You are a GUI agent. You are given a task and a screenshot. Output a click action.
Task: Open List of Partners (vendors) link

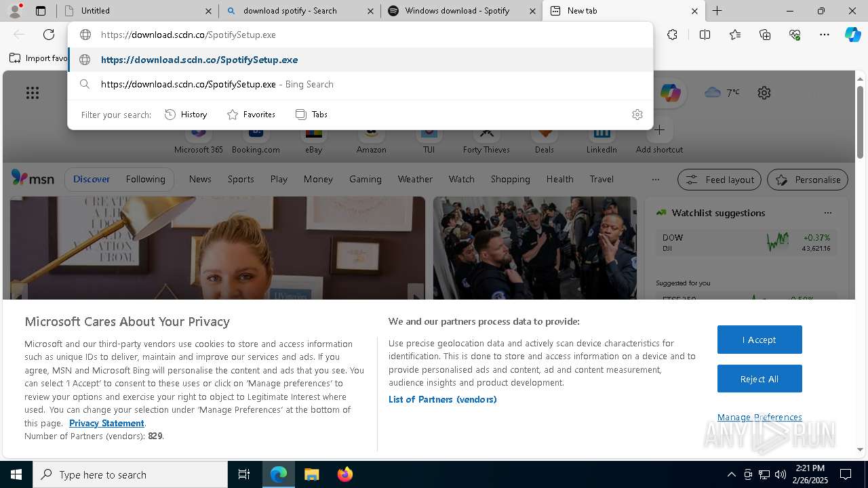(x=443, y=399)
